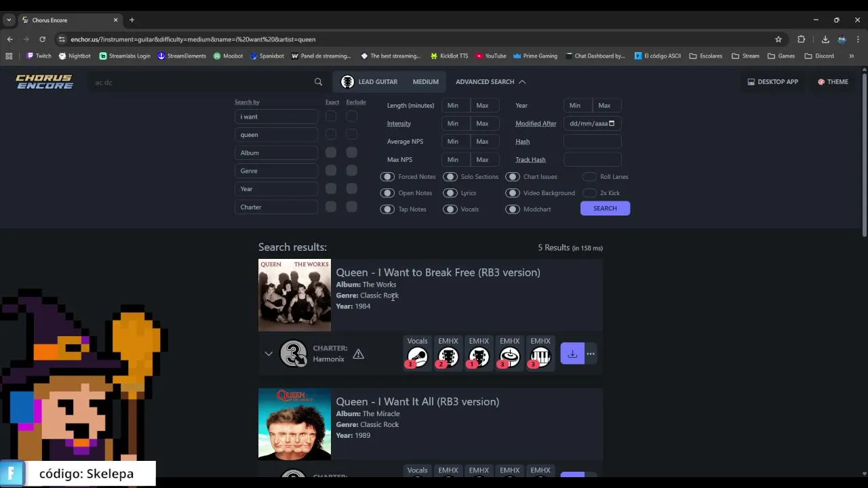Tick Exclude checkbox for 'queen' row

(351, 134)
